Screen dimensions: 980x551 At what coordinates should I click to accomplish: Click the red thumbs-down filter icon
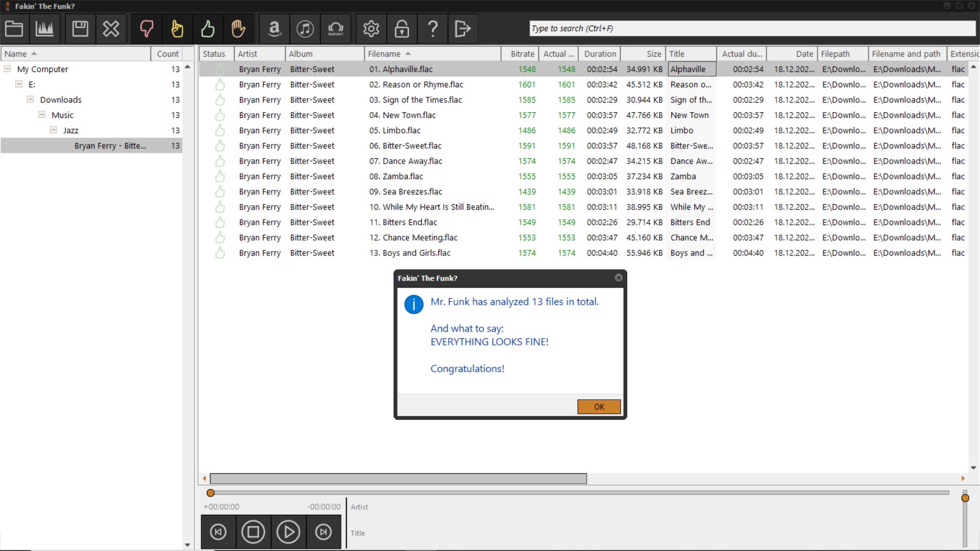(146, 29)
